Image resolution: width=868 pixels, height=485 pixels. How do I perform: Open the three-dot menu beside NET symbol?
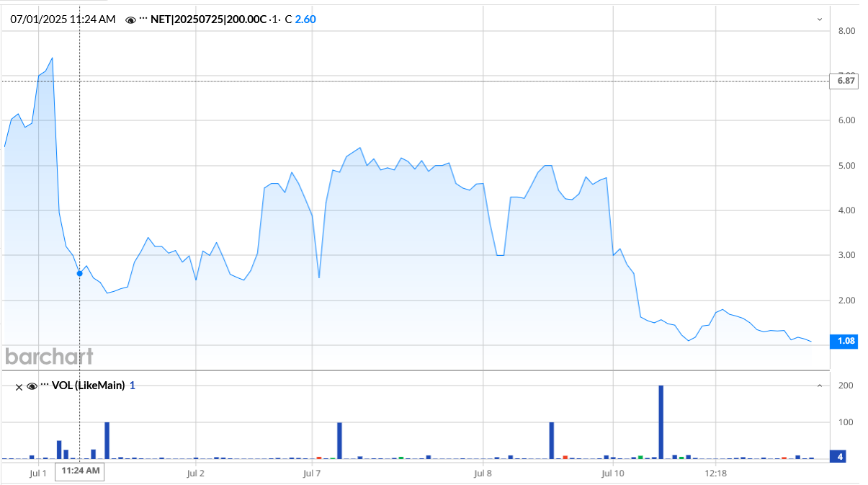[143, 20]
